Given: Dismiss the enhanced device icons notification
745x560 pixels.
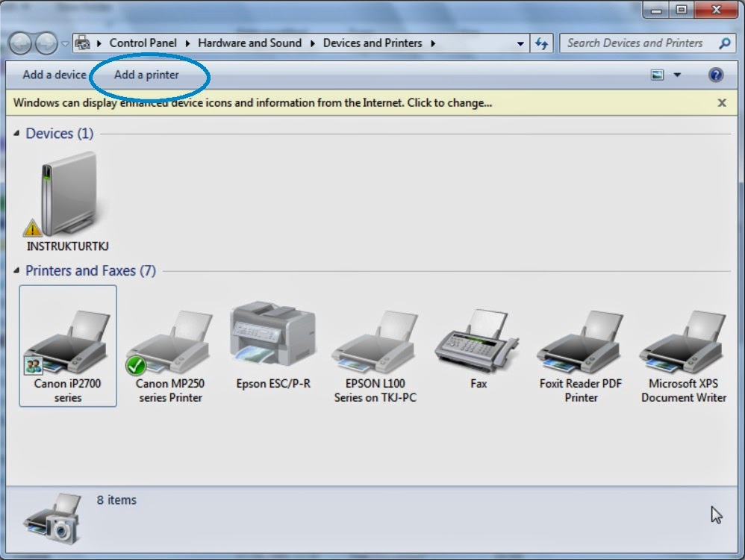Looking at the screenshot, I should pyautogui.click(x=721, y=103).
